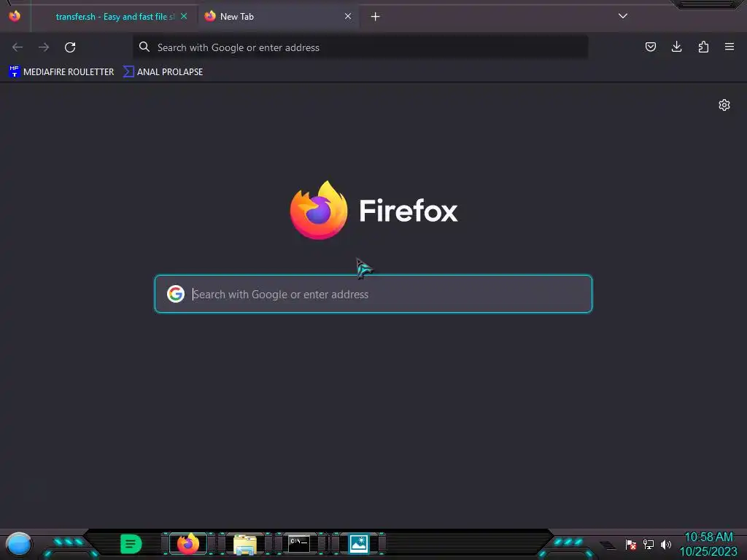Open the Extensions puzzle icon

click(x=703, y=47)
